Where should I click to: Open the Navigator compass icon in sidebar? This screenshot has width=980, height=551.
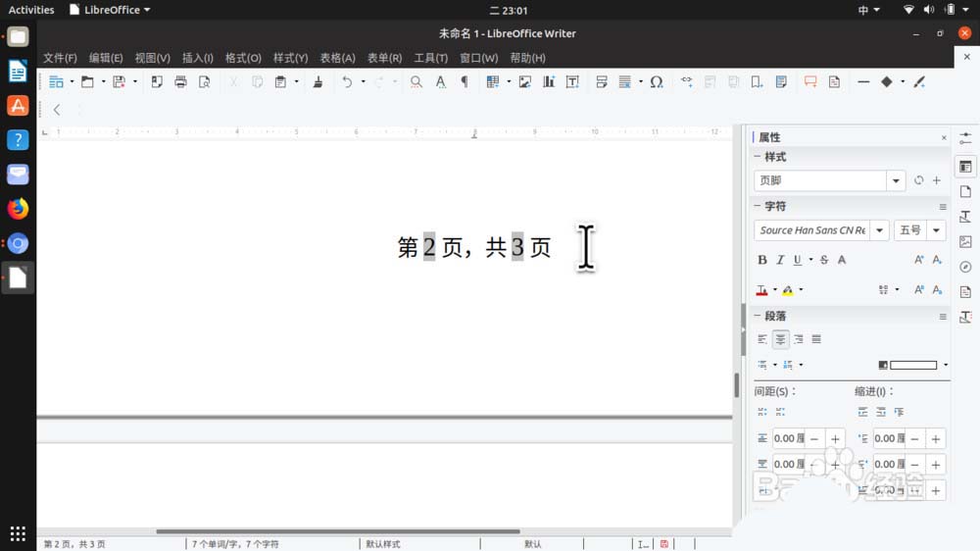tap(965, 267)
